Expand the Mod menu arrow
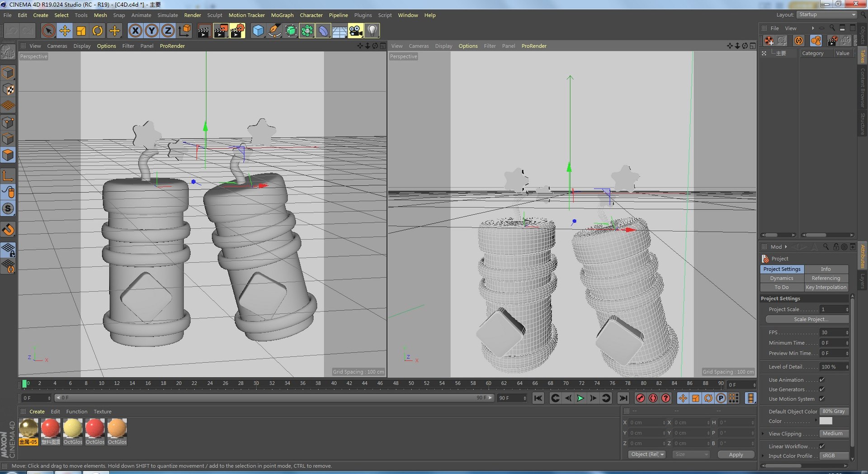 coord(786,246)
